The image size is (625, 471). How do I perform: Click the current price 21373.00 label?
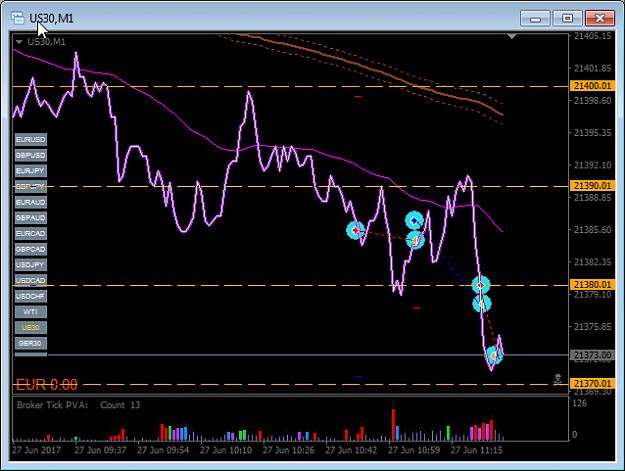pos(593,355)
